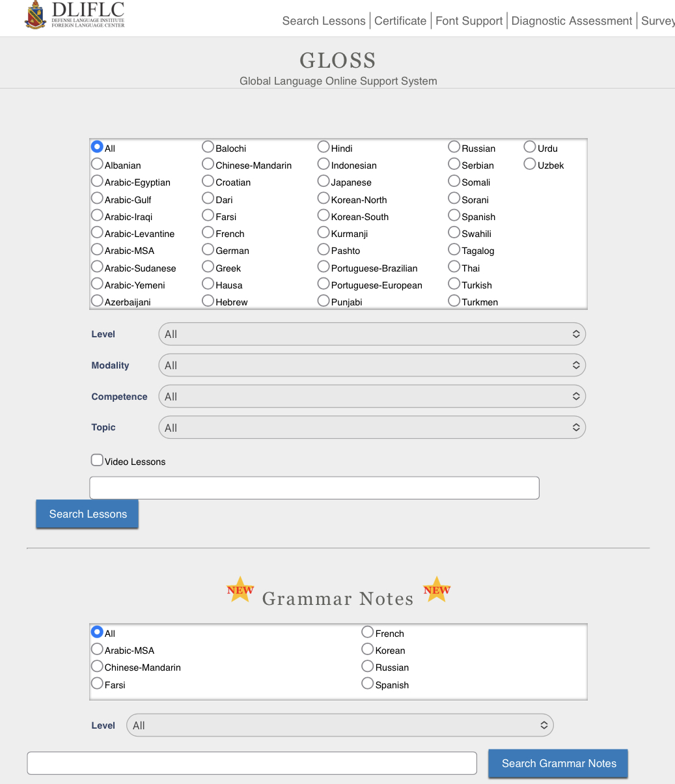The image size is (675, 784).
Task: Select the Arabic-Gulf radio button
Action: click(97, 199)
